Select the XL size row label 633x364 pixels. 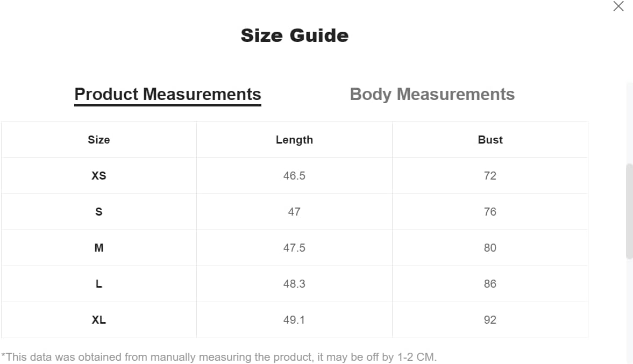[x=99, y=319]
